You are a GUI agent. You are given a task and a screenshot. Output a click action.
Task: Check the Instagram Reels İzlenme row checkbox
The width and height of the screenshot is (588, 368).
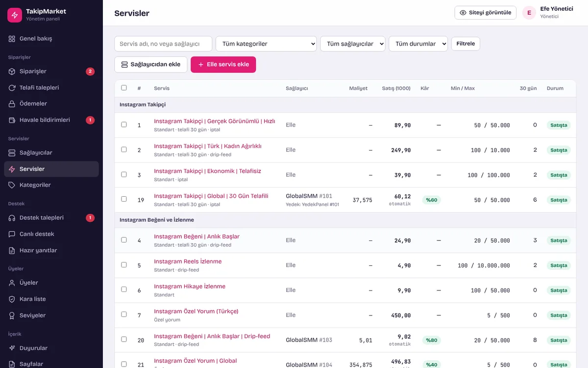click(x=124, y=265)
